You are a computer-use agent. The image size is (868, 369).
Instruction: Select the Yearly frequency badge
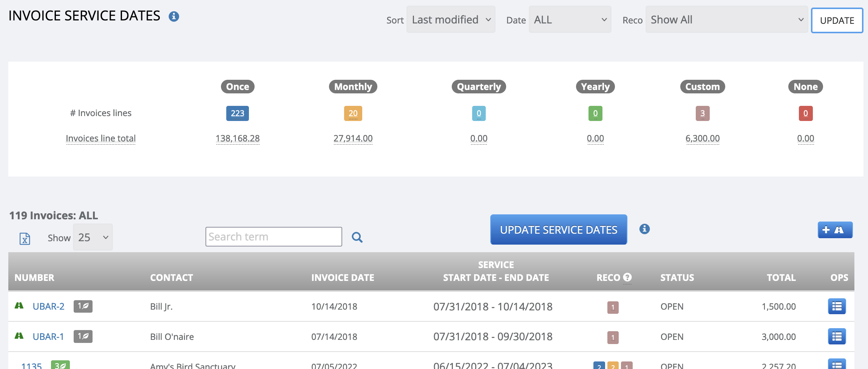click(x=595, y=87)
